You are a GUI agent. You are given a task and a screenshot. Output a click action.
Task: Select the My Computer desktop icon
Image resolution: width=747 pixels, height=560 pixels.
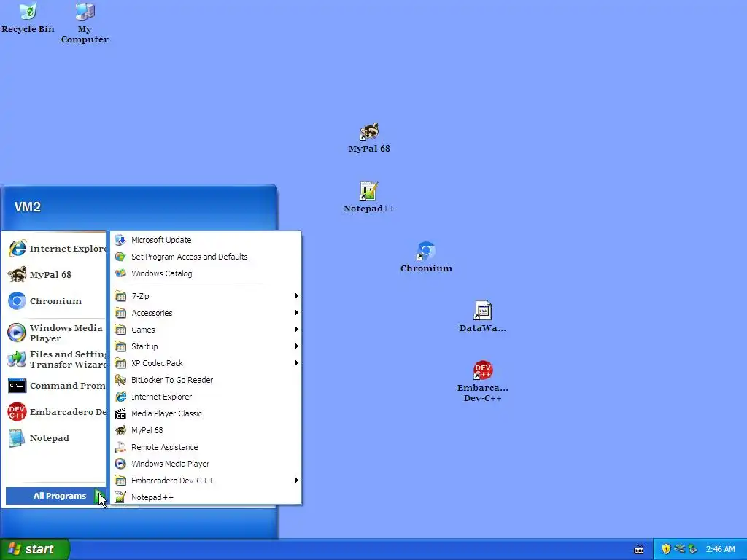click(x=85, y=23)
